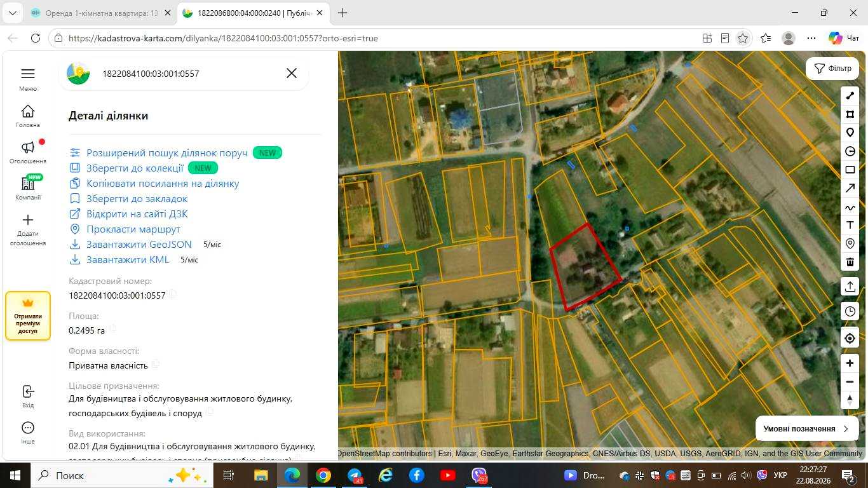Viewport: 868px width, 488px height.
Task: Open Copilot Чат button in browser
Action: pyautogui.click(x=844, y=38)
